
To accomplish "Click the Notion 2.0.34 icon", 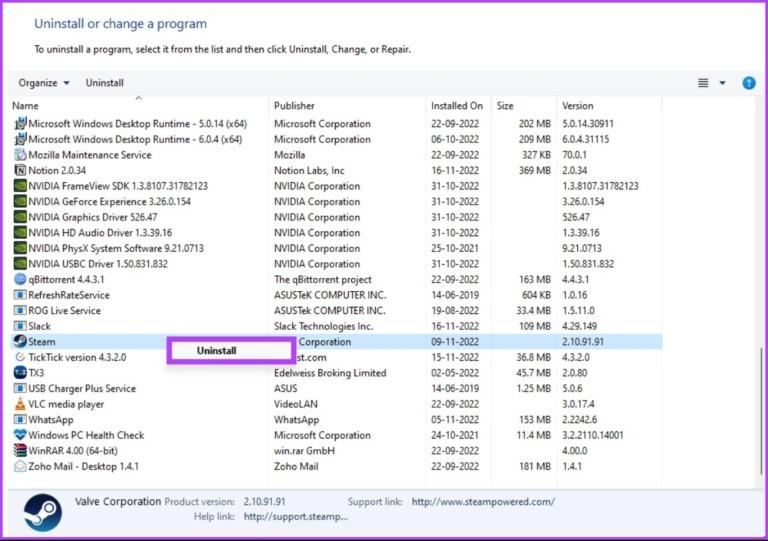I will click(x=20, y=170).
